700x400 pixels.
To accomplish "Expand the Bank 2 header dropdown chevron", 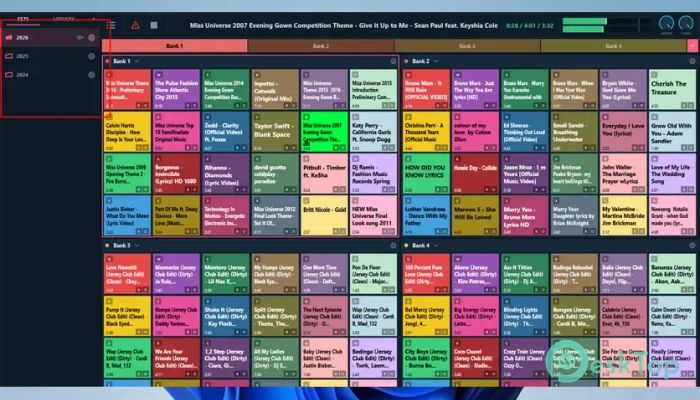I will tap(436, 61).
